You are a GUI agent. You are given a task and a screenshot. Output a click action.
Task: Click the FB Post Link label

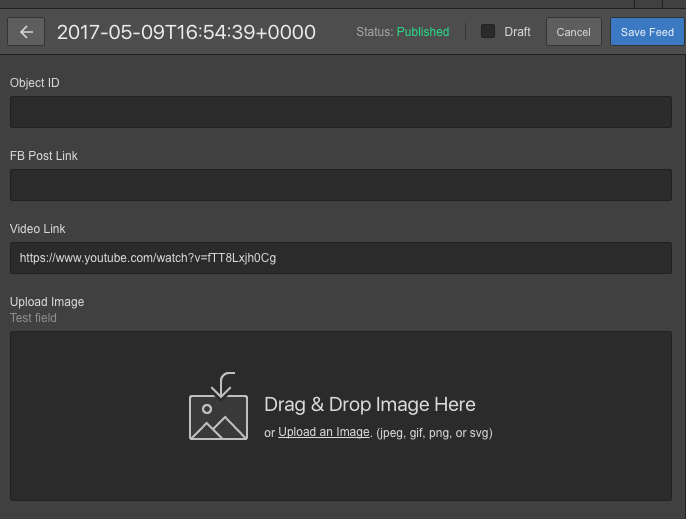pyautogui.click(x=44, y=156)
